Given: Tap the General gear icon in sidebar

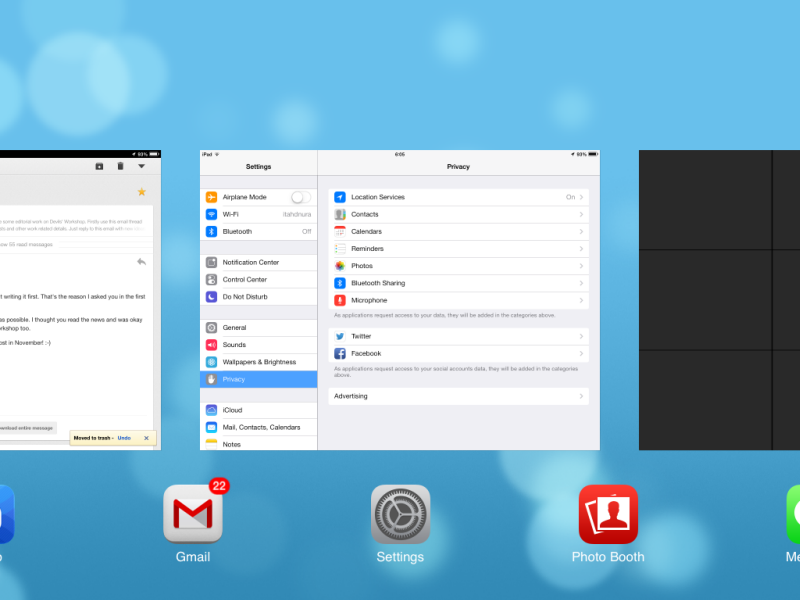Looking at the screenshot, I should pos(211,328).
